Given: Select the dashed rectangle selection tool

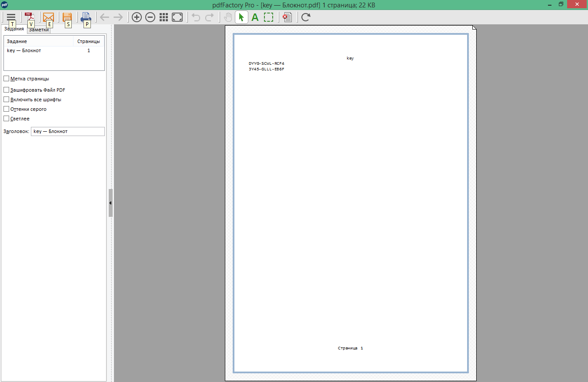Looking at the screenshot, I should (x=268, y=17).
